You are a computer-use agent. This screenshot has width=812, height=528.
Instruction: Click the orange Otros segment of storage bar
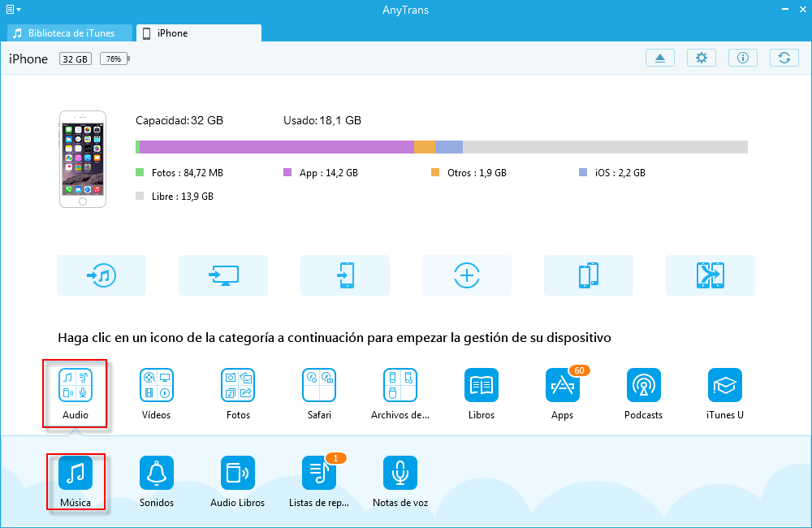(425, 147)
